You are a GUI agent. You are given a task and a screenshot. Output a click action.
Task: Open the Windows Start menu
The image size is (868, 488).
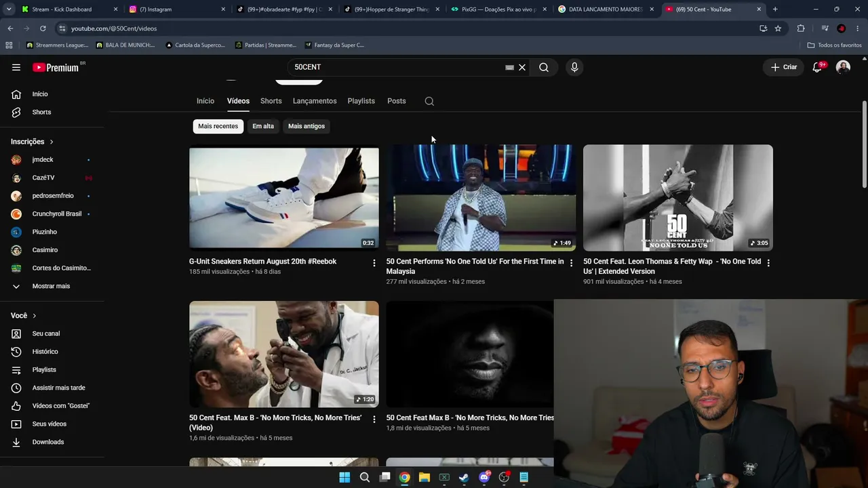tap(344, 477)
